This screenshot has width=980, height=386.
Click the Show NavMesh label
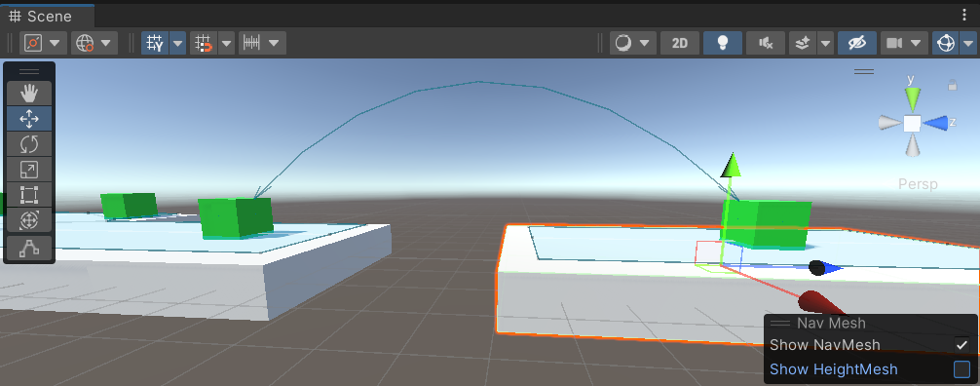point(825,345)
